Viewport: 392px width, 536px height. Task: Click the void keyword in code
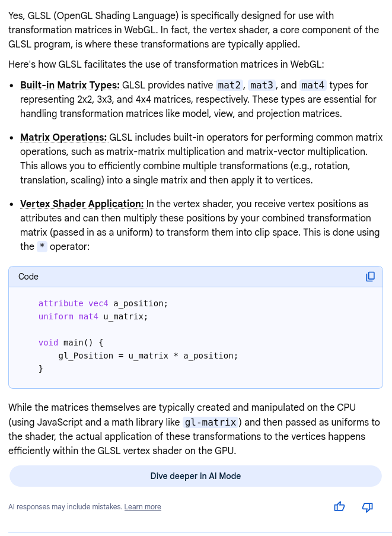coord(48,342)
